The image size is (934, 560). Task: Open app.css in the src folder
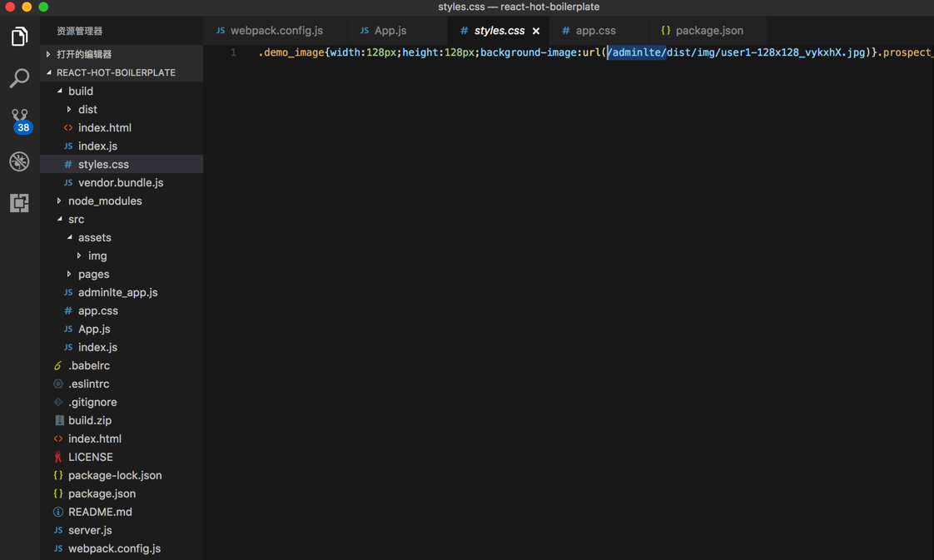click(x=122, y=310)
